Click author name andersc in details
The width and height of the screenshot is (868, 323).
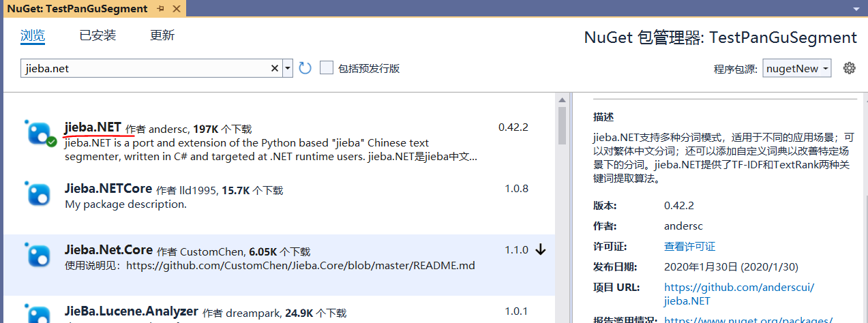pyautogui.click(x=683, y=226)
